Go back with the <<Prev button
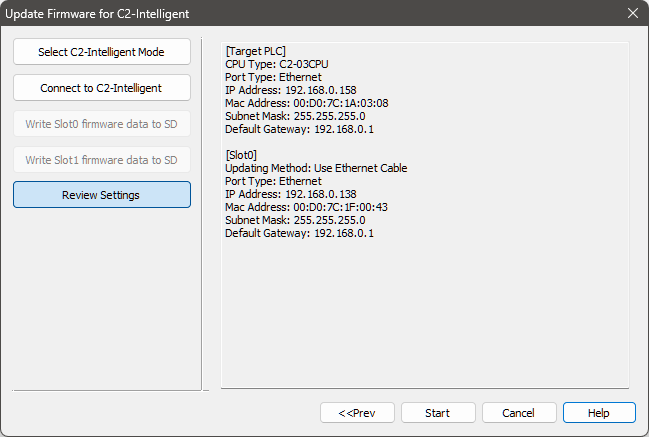This screenshot has width=649, height=437. (x=357, y=412)
